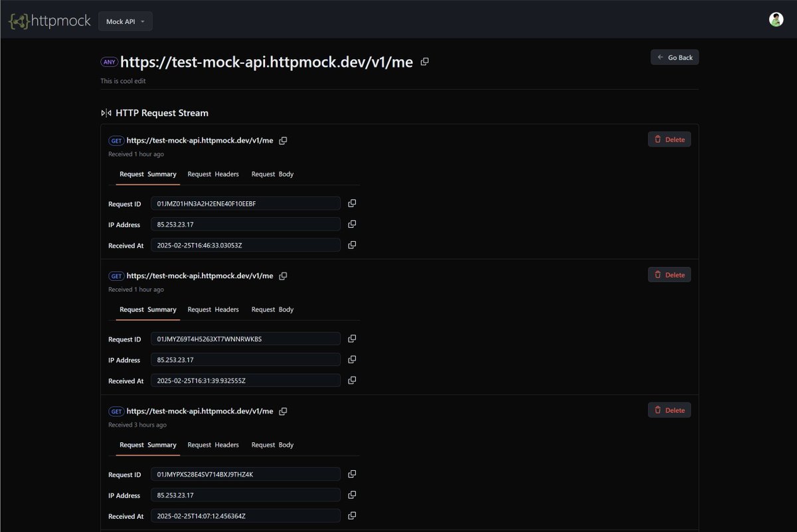Copy Received At 2025-02-25T16:46:33.03053Z
This screenshot has height=532, width=797.
click(x=352, y=244)
